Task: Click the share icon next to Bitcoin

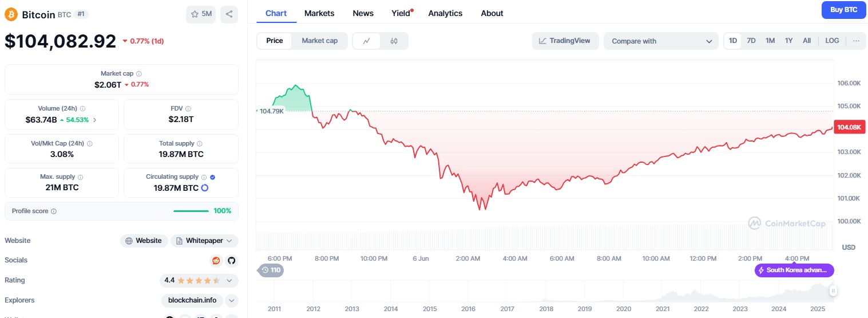Action: click(229, 14)
